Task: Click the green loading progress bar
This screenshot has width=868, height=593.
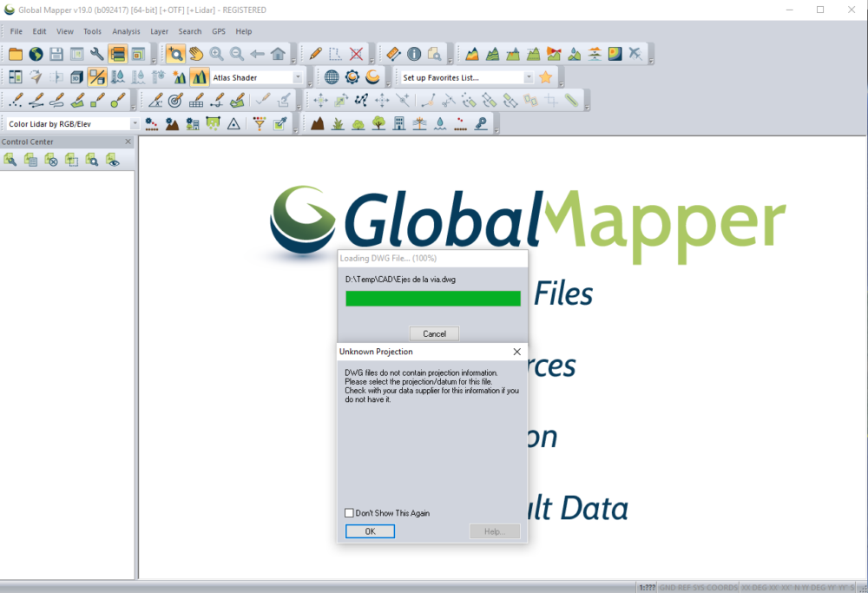Action: tap(432, 298)
